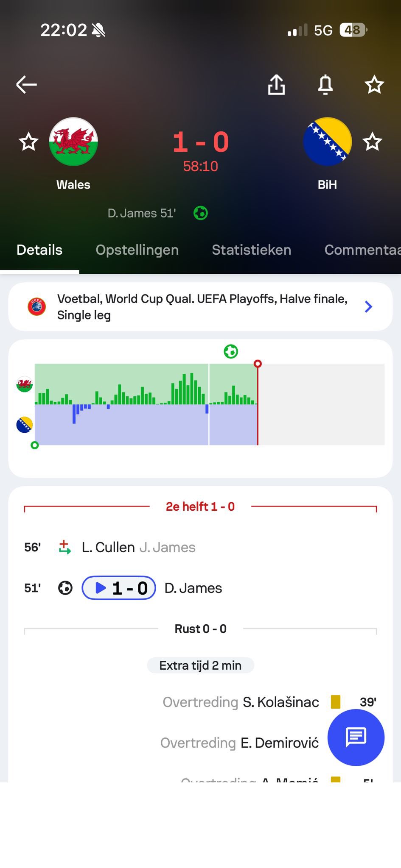This screenshot has width=401, height=868.
Task: Tap the UEFA competition logo
Action: pyautogui.click(x=37, y=306)
